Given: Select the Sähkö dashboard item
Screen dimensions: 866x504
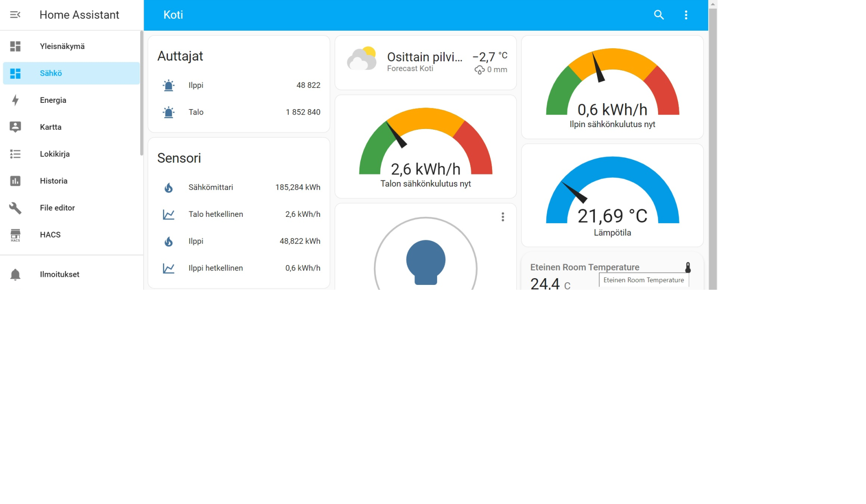Looking at the screenshot, I should tap(51, 73).
